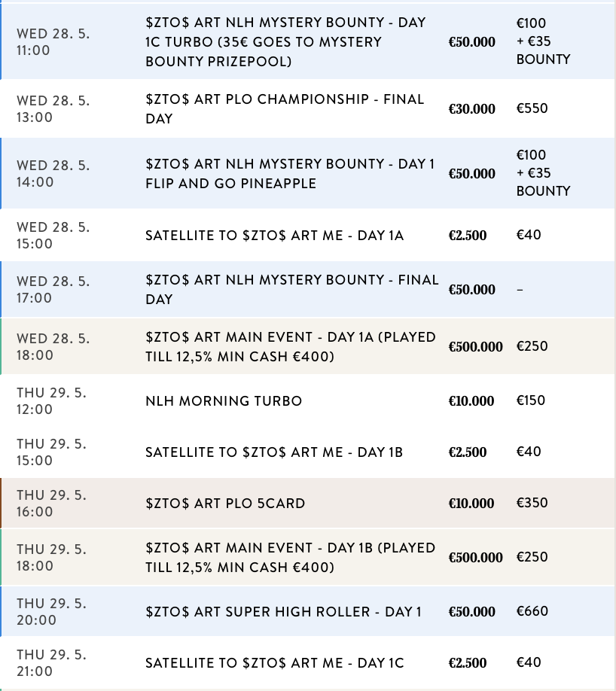Click the Satellite to ART ME Day 1B event
The height and width of the screenshot is (691, 616).
tap(274, 452)
